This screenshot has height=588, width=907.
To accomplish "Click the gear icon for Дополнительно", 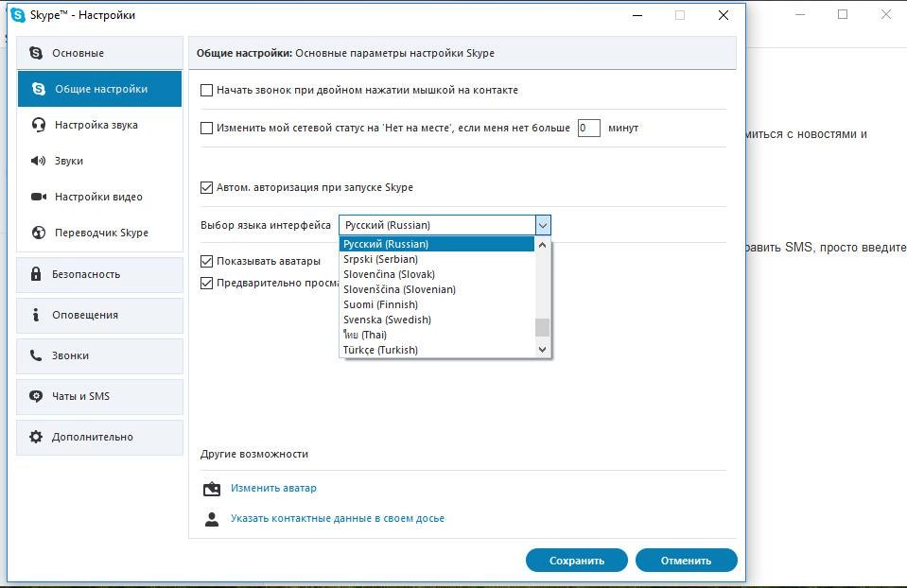I will 36,437.
